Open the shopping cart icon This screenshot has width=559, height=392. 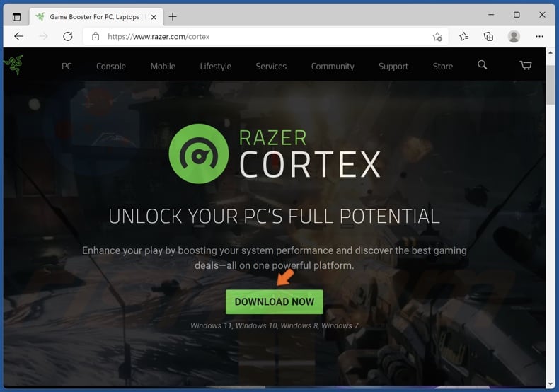[526, 65]
